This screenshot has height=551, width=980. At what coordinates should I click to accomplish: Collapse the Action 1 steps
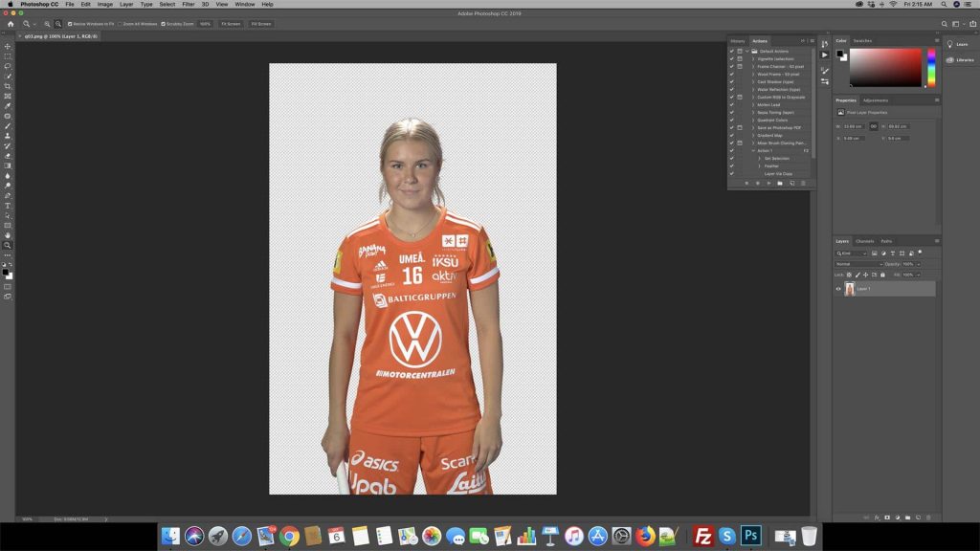753,150
